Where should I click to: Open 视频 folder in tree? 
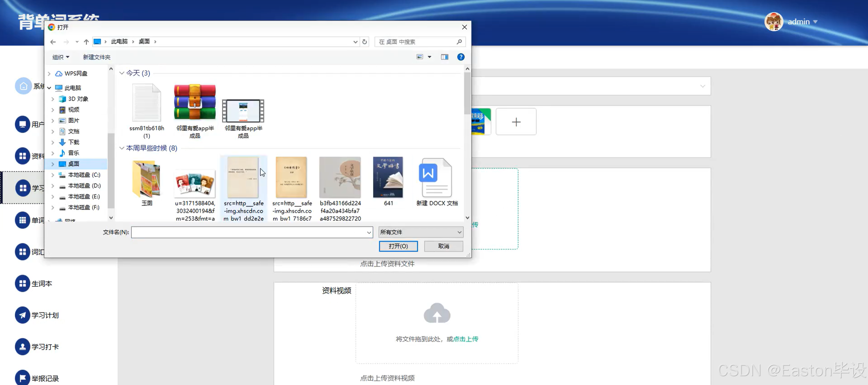coord(73,110)
